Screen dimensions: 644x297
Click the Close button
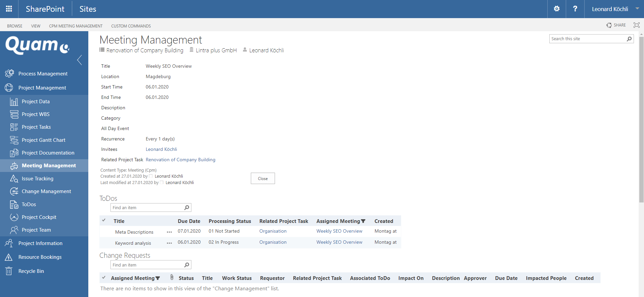[263, 178]
